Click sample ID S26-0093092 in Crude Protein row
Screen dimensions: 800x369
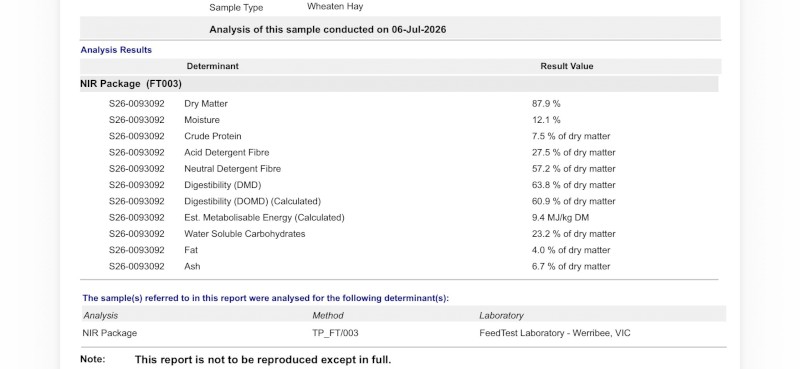click(x=137, y=136)
